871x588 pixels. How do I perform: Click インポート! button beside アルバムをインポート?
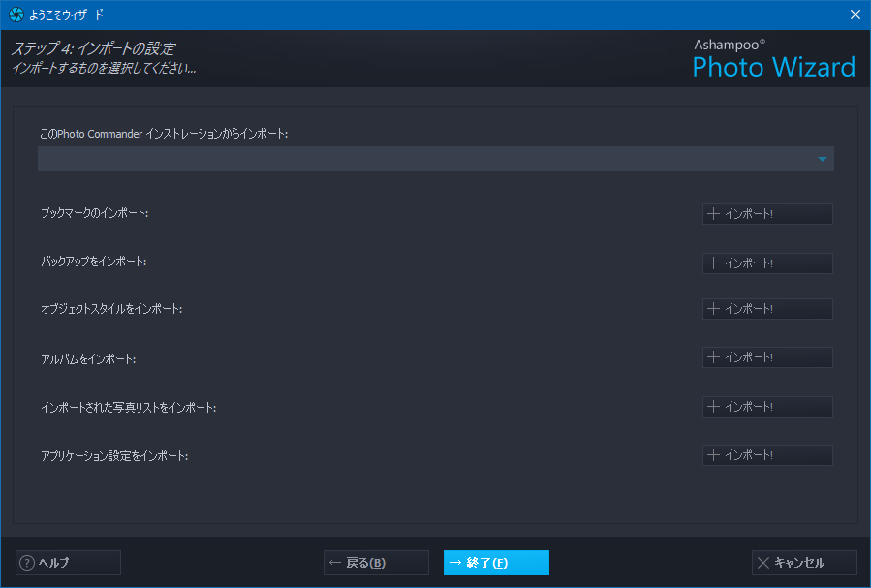coord(767,357)
